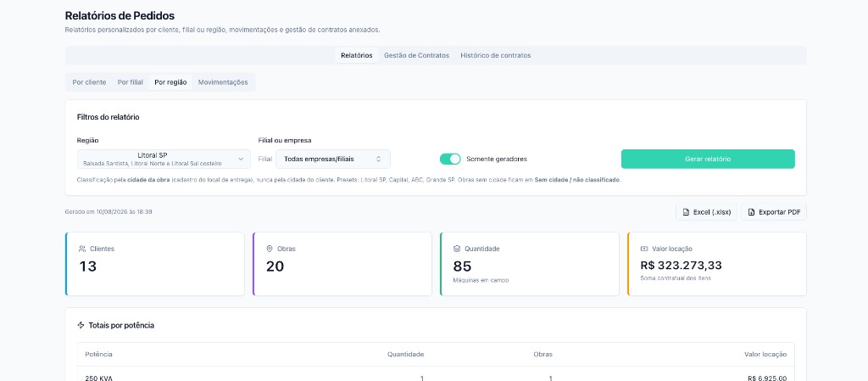Image resolution: width=868 pixels, height=381 pixels.
Task: Click the Obras count 20
Action: pyautogui.click(x=275, y=266)
